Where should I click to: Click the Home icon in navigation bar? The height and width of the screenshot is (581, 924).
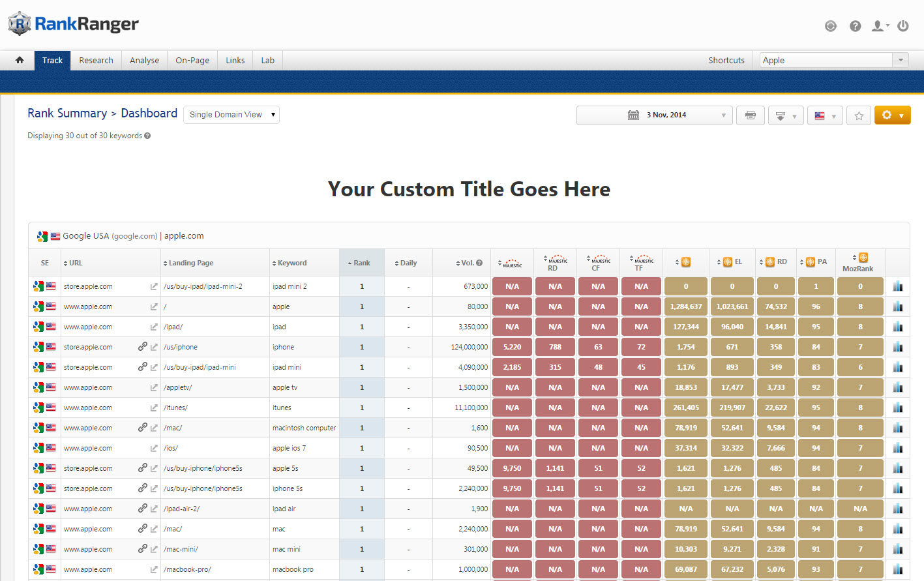(20, 60)
